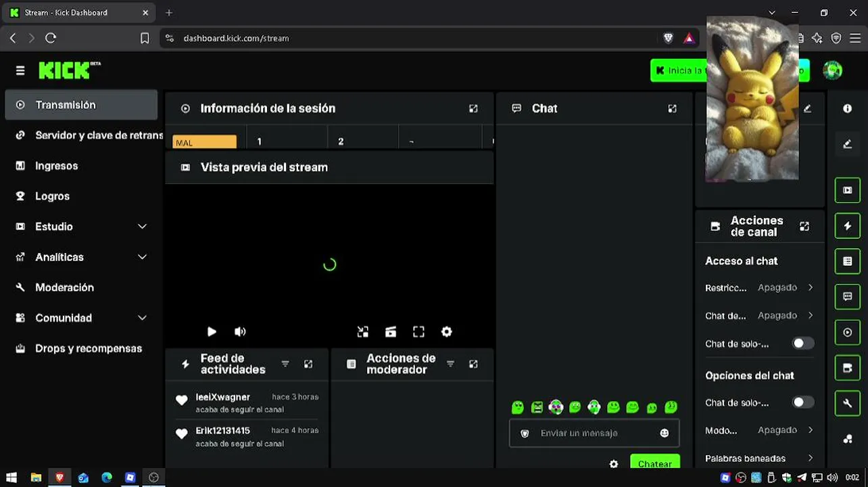Send message with the Chatear button

click(x=655, y=463)
